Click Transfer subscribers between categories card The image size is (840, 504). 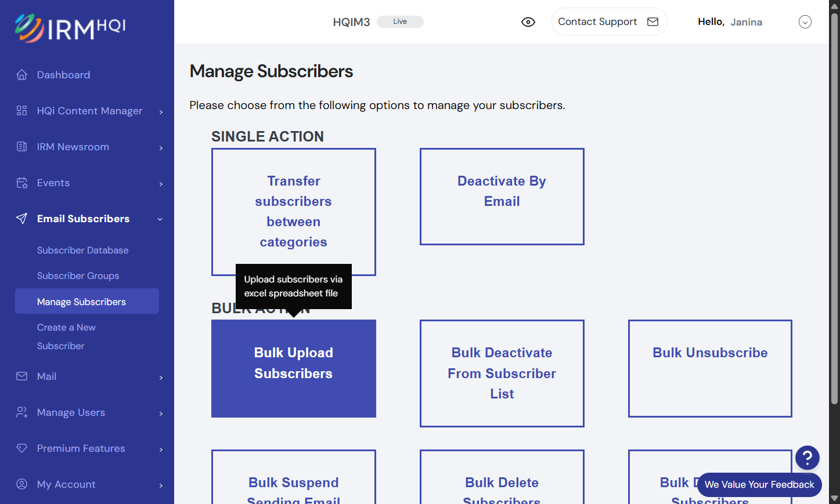[x=294, y=212]
